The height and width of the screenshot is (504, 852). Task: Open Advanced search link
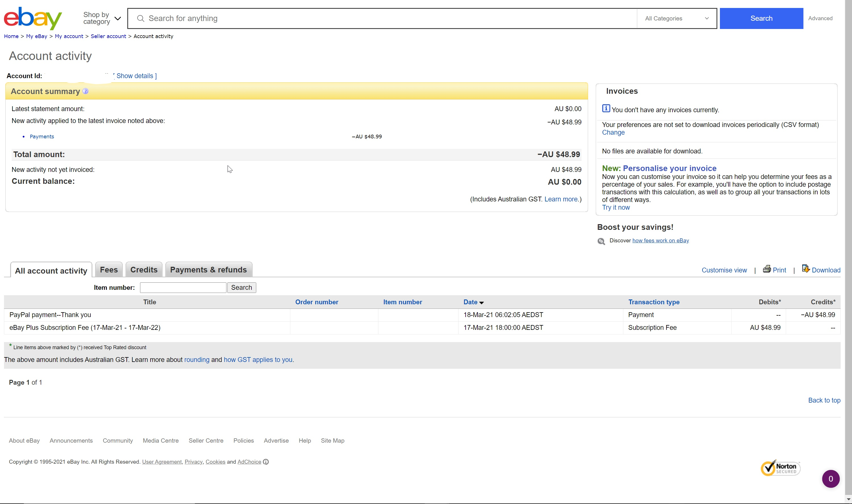(x=820, y=18)
